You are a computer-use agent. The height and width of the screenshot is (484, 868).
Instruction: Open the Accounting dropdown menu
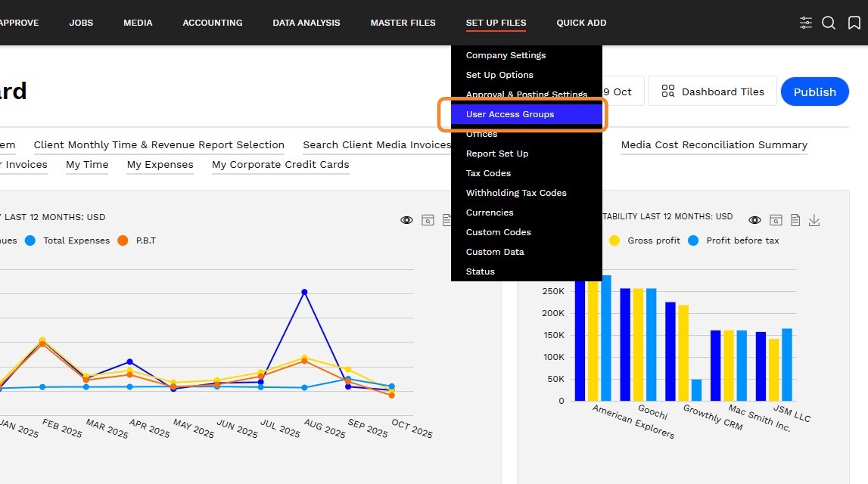point(213,23)
